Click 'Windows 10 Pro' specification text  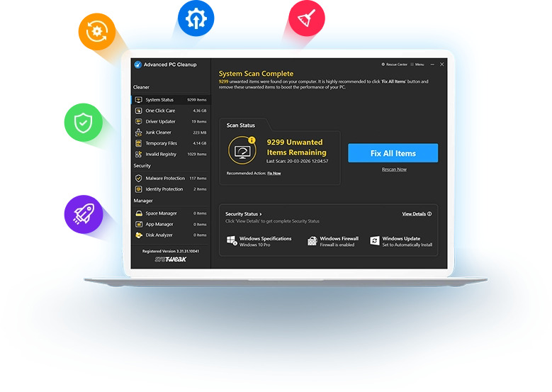click(x=254, y=245)
